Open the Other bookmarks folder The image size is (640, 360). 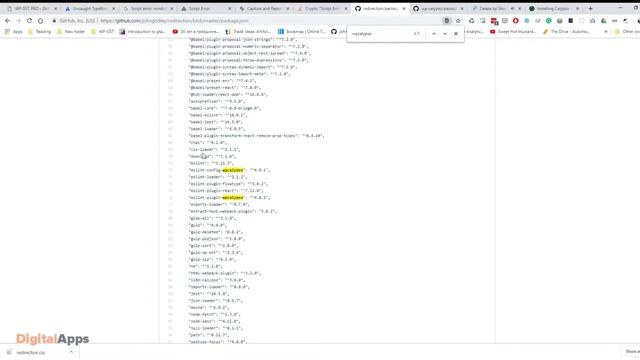pos(627,31)
